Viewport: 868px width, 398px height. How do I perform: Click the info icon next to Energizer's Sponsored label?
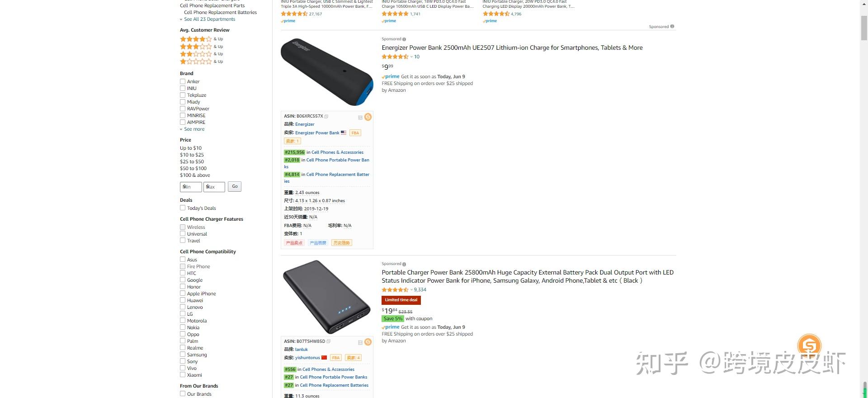(404, 39)
